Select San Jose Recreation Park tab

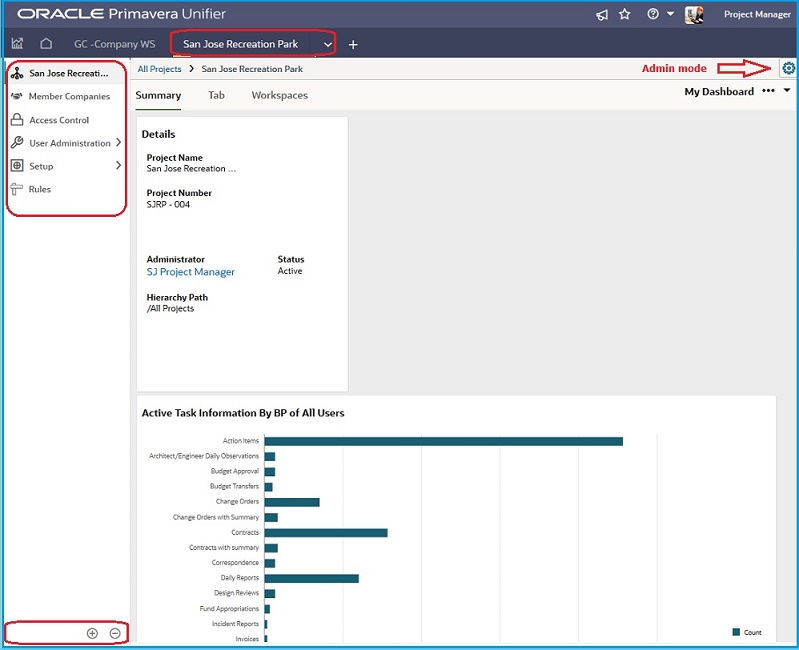click(241, 44)
